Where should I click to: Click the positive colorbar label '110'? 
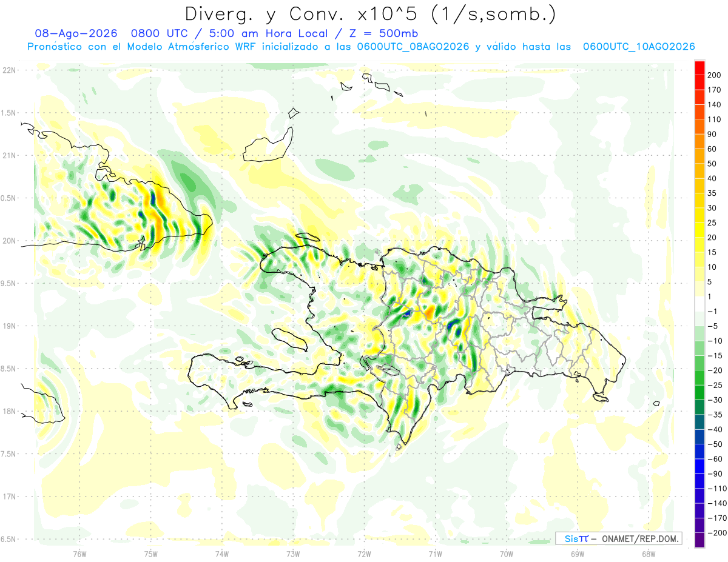pyautogui.click(x=715, y=119)
